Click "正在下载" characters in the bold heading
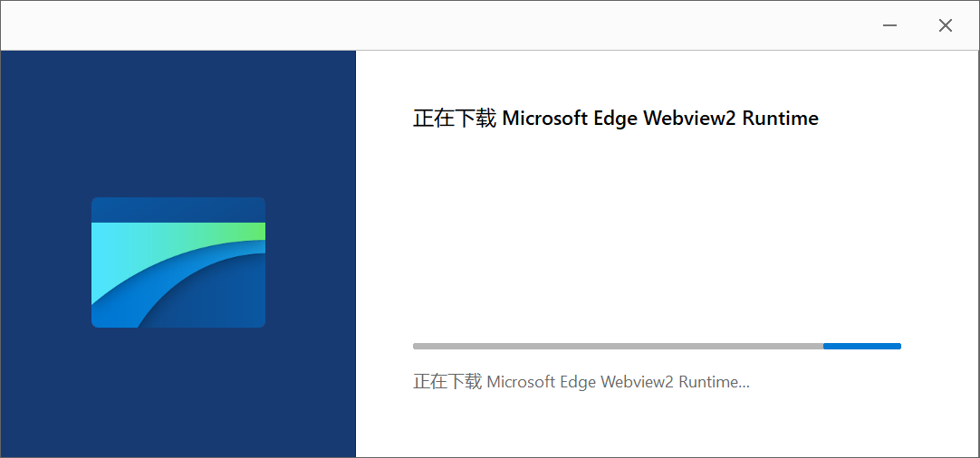This screenshot has width=980, height=458. [x=455, y=119]
